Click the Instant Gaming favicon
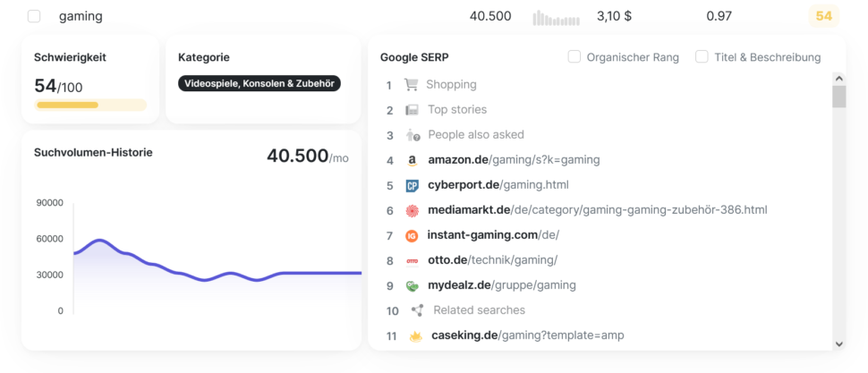The height and width of the screenshot is (373, 868). point(412,236)
